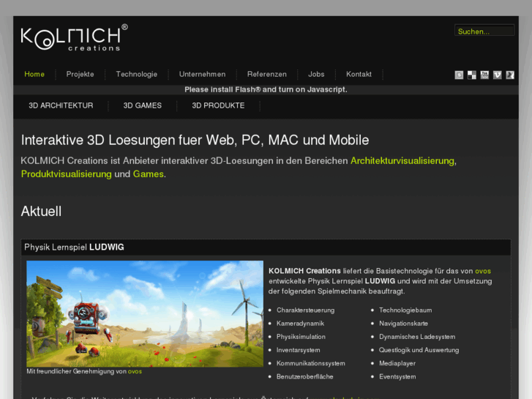Click the 'Benutzeroberfläche' list item
This screenshot has height=399, width=532.
pos(304,376)
